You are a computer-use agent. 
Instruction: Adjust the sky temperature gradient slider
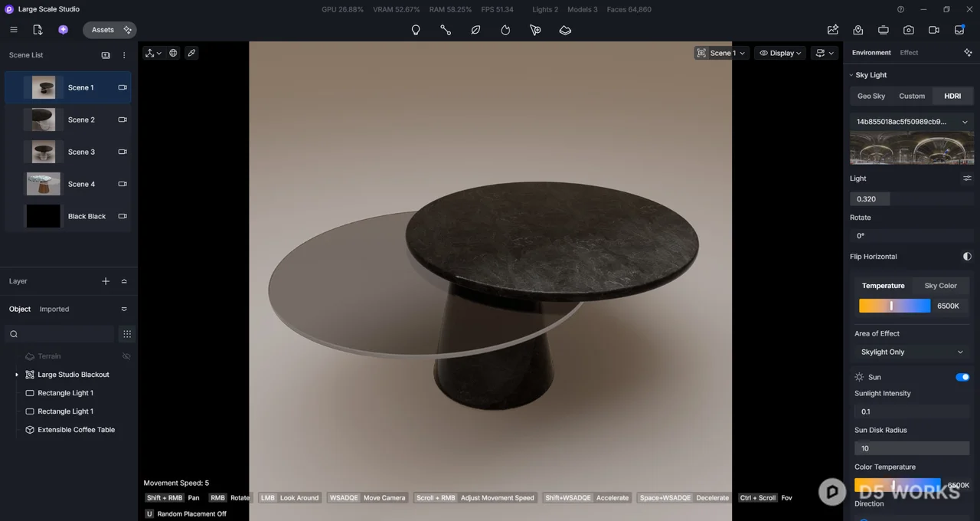coord(894,306)
